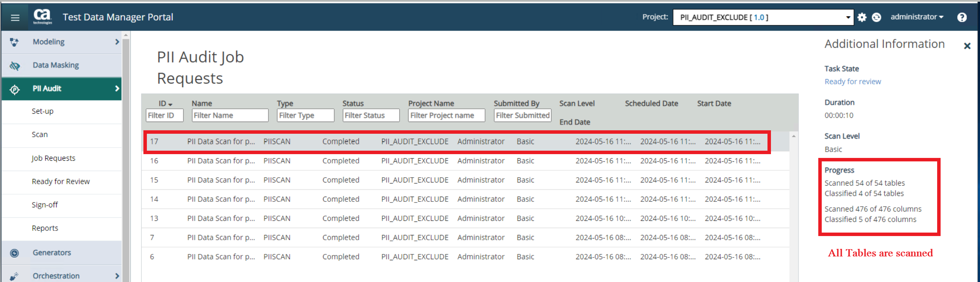The width and height of the screenshot is (980, 282).
Task: Click the Status column header
Action: point(353,104)
